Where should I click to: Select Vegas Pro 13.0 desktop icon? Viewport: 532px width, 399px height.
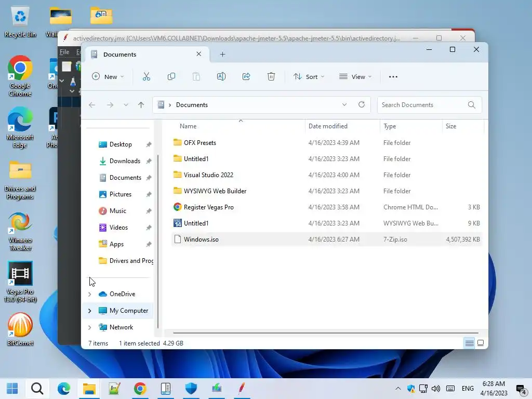(x=20, y=282)
